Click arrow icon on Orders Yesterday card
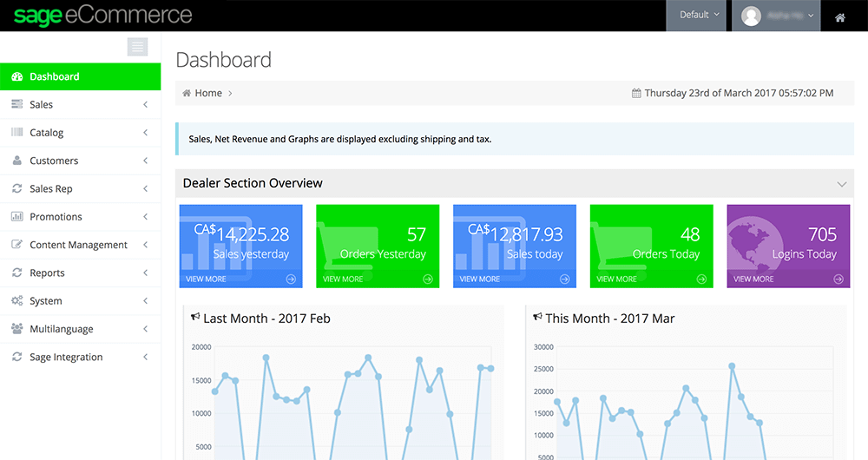The image size is (868, 460). coord(428,279)
